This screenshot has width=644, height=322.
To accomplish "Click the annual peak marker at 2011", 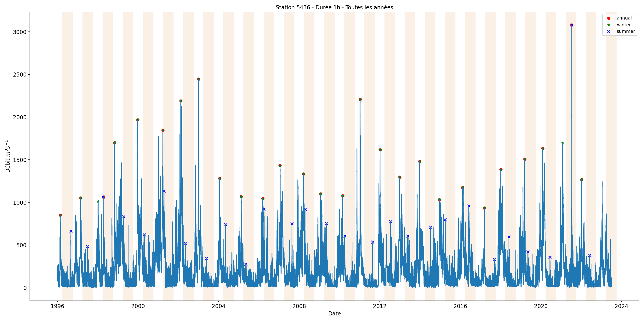I will (x=360, y=100).
